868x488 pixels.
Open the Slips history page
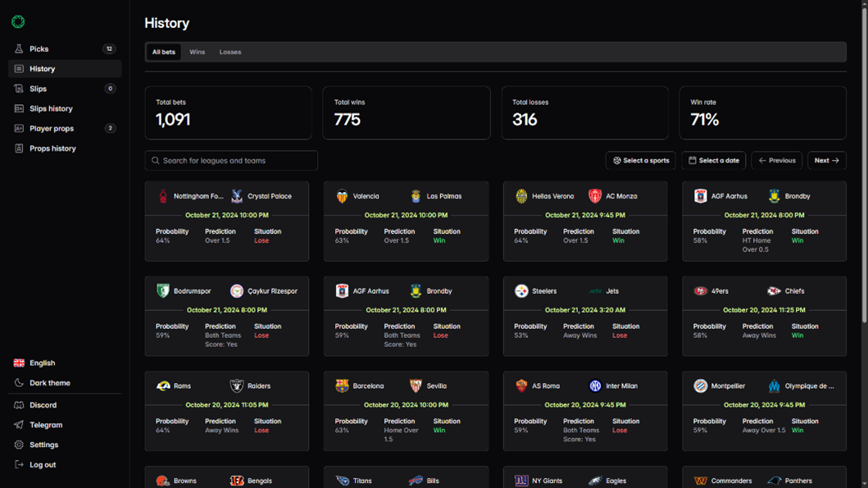pos(65,108)
